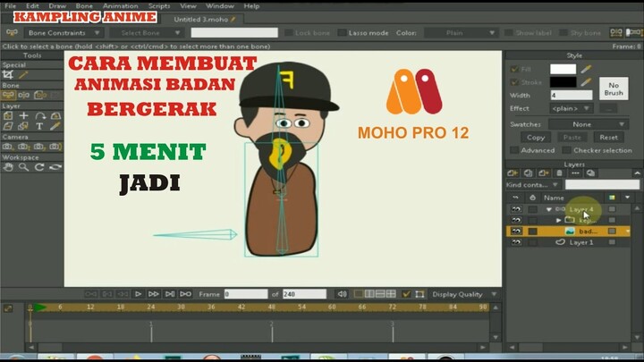
Task: Hide Layer 1 via its eye icon
Action: coord(516,242)
